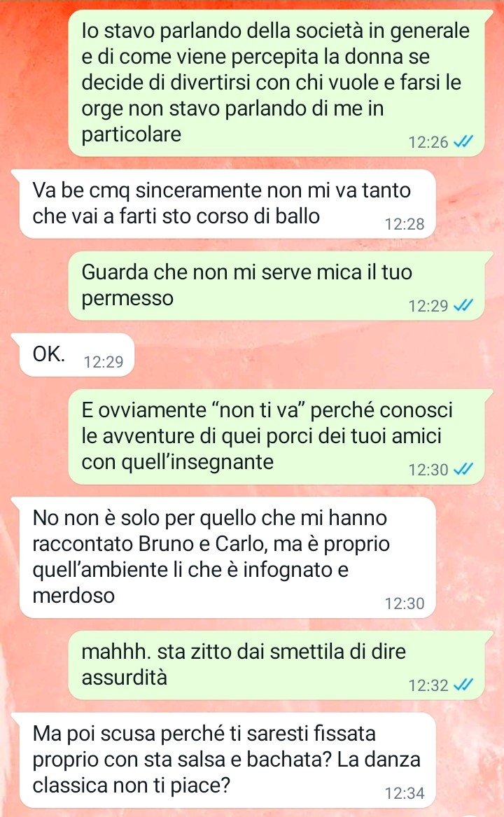Tap 12:28 timestamp on received message

coord(405,224)
